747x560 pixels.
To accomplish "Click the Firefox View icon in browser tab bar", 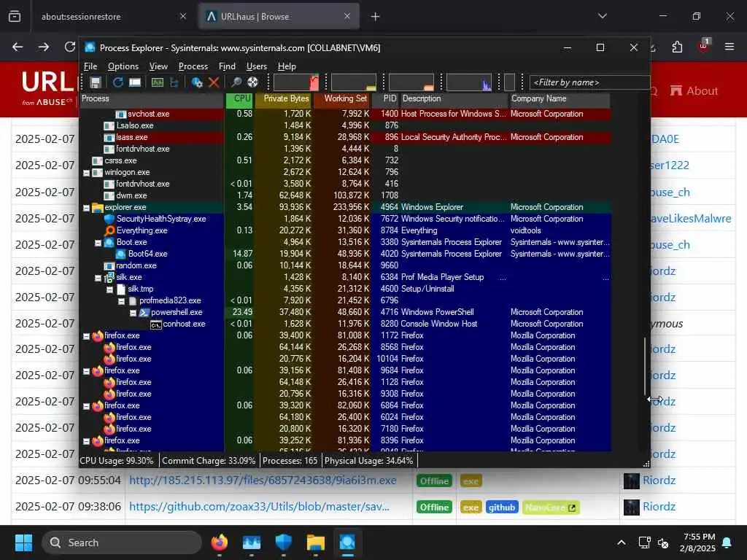I will (x=15, y=17).
